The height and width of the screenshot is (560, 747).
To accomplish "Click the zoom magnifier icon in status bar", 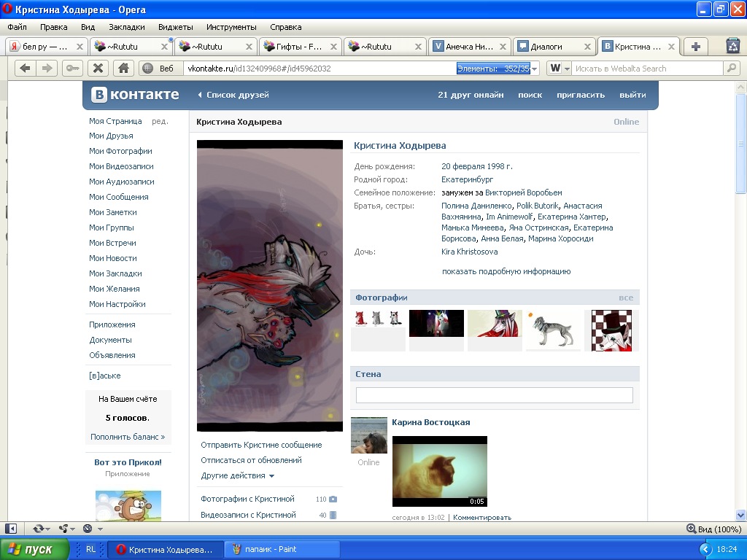I will point(691,529).
